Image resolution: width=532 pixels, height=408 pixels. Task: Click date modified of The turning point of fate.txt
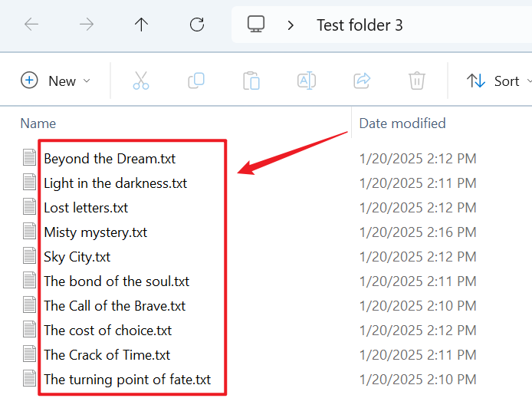point(418,380)
